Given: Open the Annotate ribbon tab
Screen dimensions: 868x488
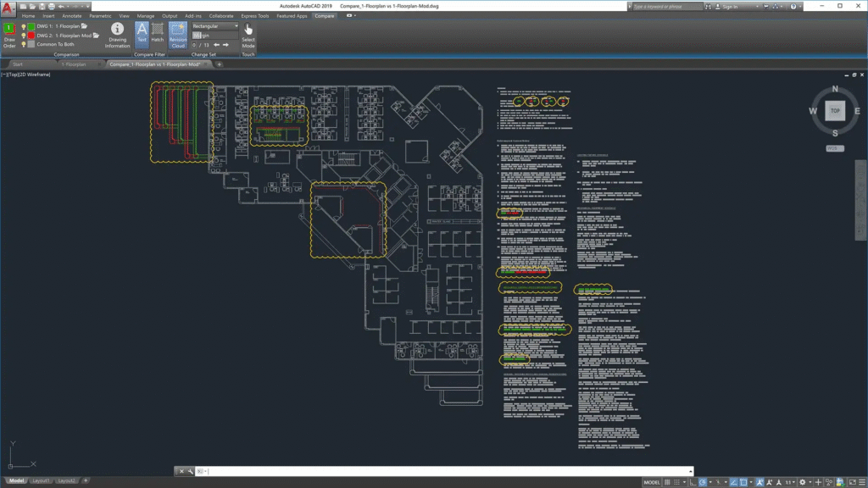Looking at the screenshot, I should pyautogui.click(x=71, y=16).
